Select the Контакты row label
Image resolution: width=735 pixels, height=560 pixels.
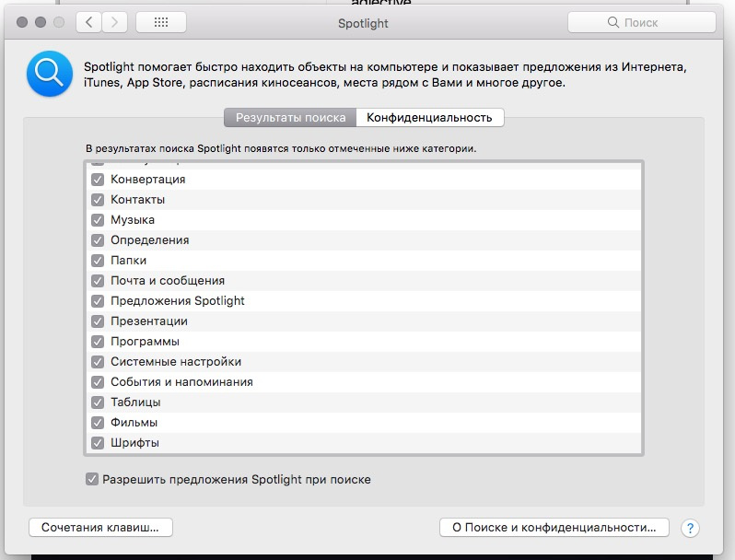(137, 200)
